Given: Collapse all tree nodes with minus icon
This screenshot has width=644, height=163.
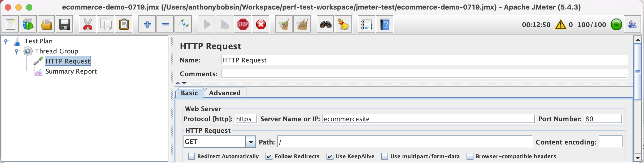Looking at the screenshot, I should [165, 24].
